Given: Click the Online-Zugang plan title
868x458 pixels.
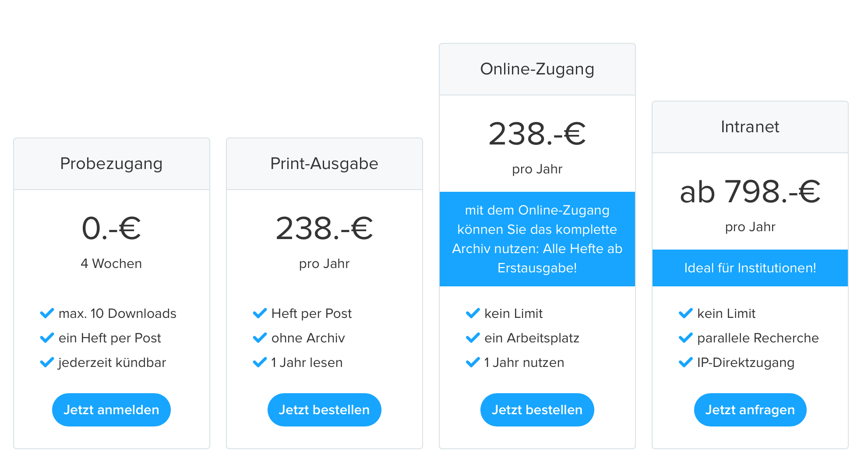Looking at the screenshot, I should tap(537, 69).
